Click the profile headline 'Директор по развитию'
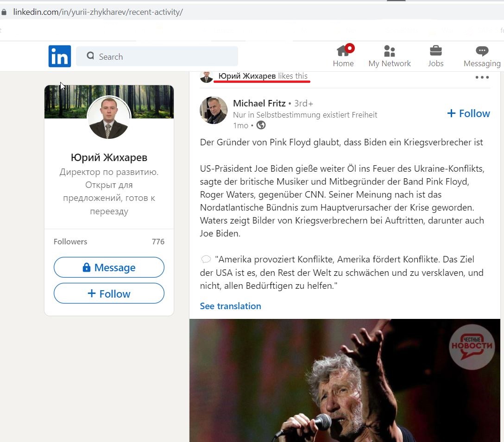This screenshot has height=442, width=504. point(109,172)
